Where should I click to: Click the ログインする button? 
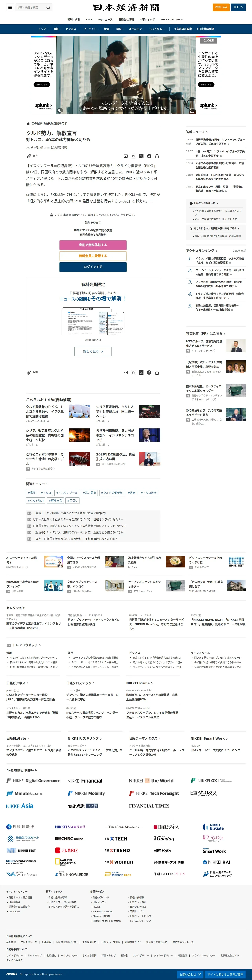pyautogui.click(x=93, y=267)
